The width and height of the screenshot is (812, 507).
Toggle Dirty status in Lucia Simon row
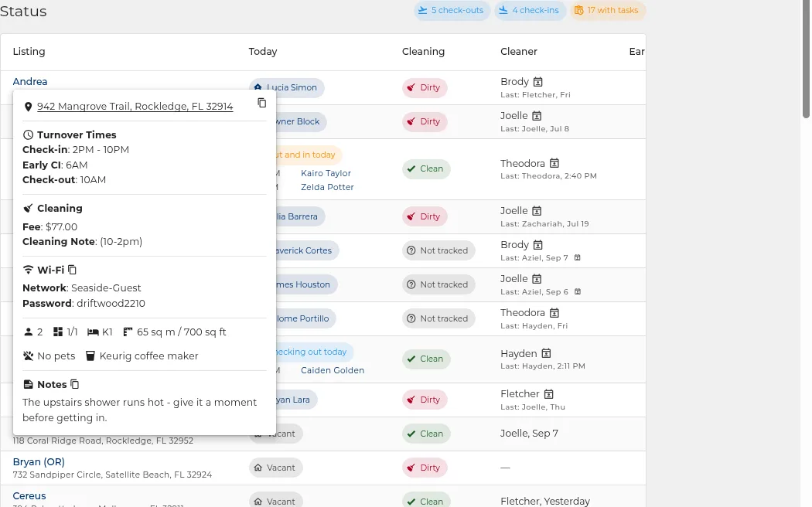click(425, 87)
